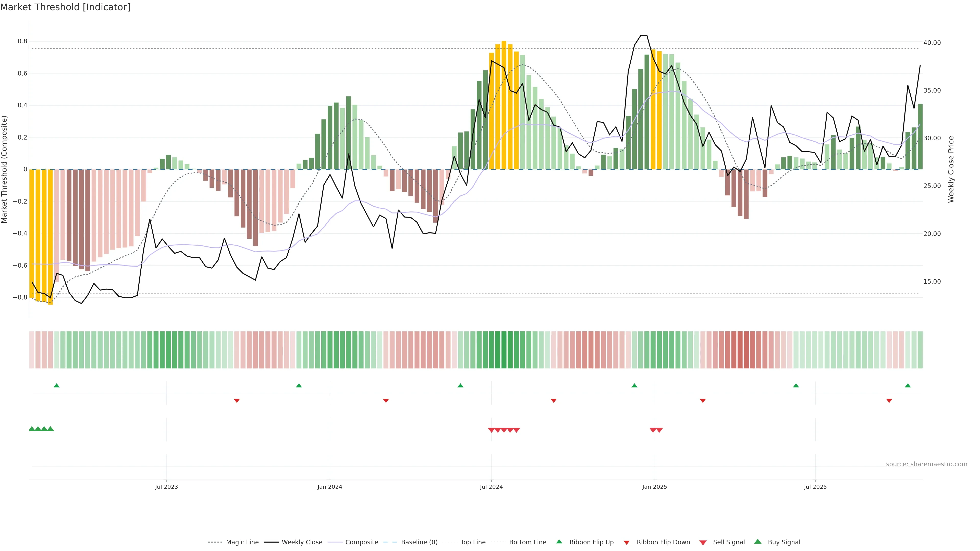Click the green flip-up marker just before Jan 2025

[634, 386]
